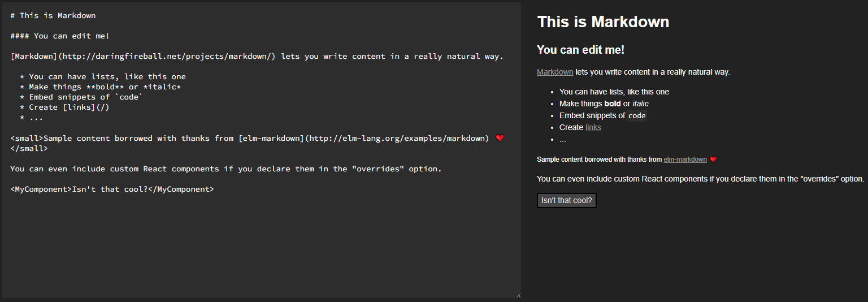Click the 'This is Markdown' preview heading
This screenshot has height=302, width=868.
pos(603,22)
